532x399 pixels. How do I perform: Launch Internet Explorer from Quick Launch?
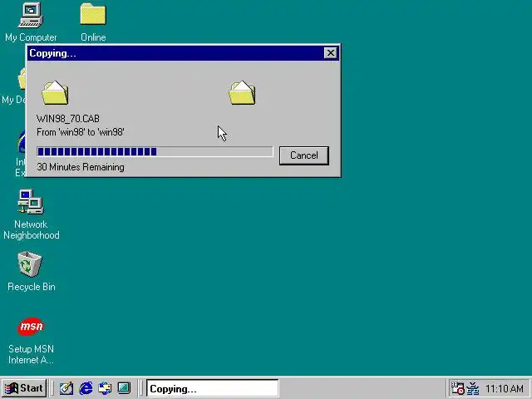click(86, 388)
